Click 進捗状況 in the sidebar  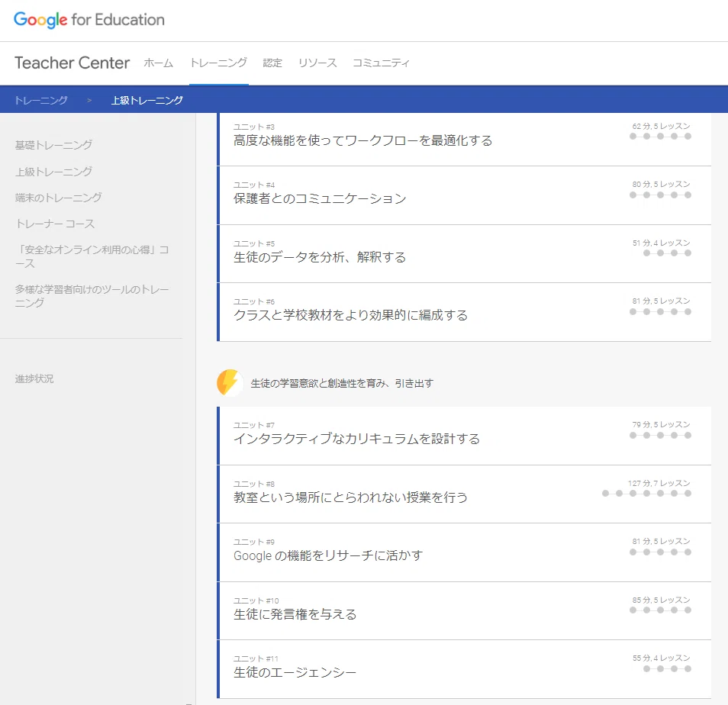[x=34, y=378]
